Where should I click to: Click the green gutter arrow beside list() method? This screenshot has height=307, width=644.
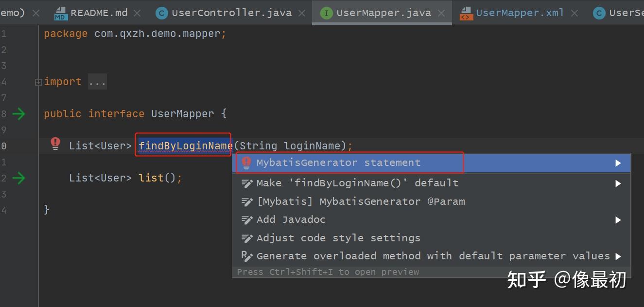point(18,179)
